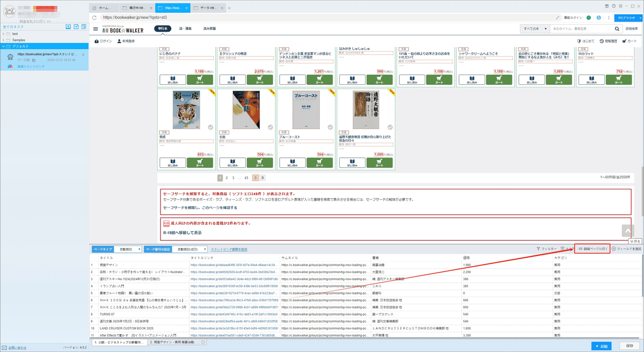The image size is (644, 352).
Task: Toggle the checkmark on 弱虎 book cover
Action: [x=210, y=127]
